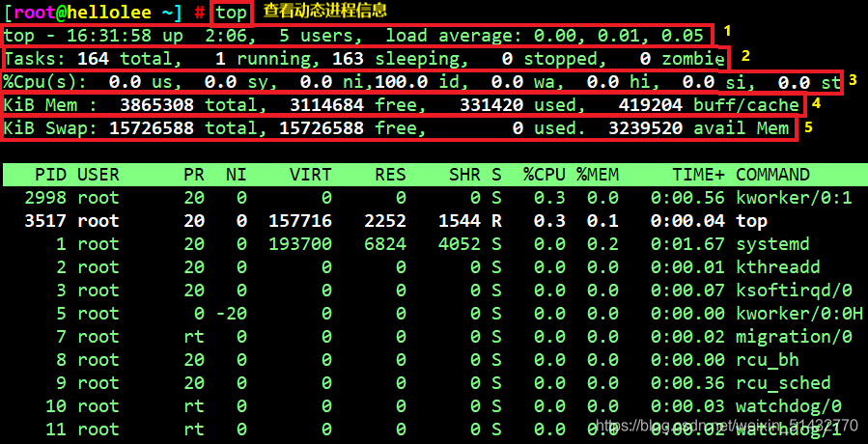Image resolution: width=868 pixels, height=444 pixels.
Task: Click the %CPU column header
Action: (545, 175)
